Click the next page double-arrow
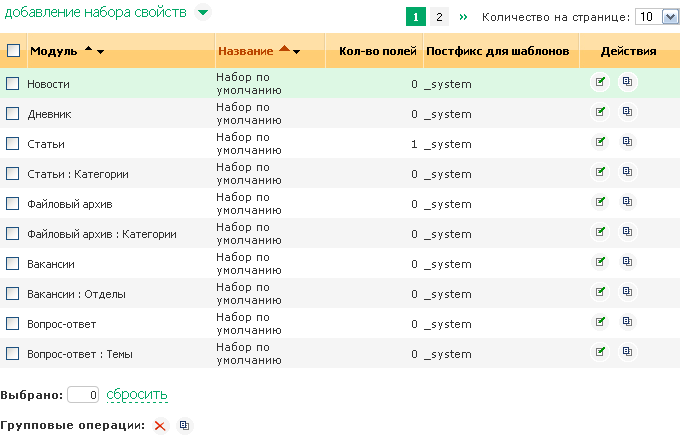The image size is (680, 436). point(463,17)
